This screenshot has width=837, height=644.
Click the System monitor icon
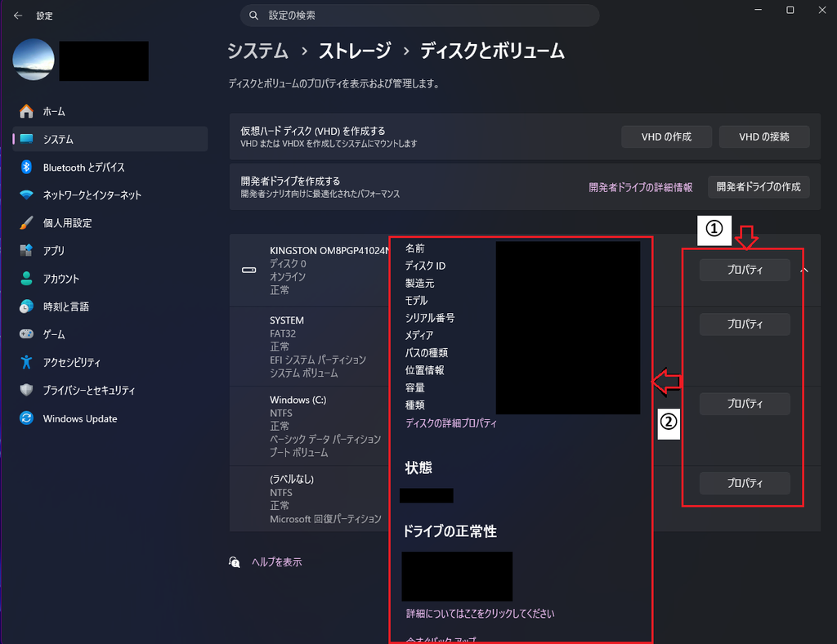[x=26, y=139]
